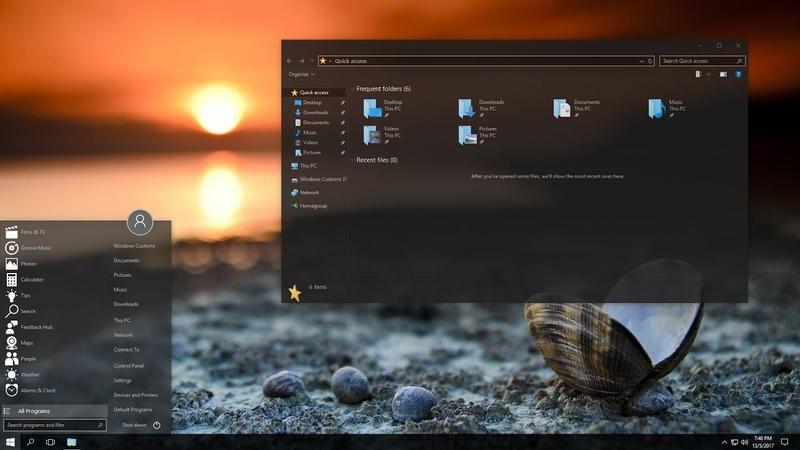Open Task View on taskbar
This screenshot has height=450, width=800.
coord(50,442)
